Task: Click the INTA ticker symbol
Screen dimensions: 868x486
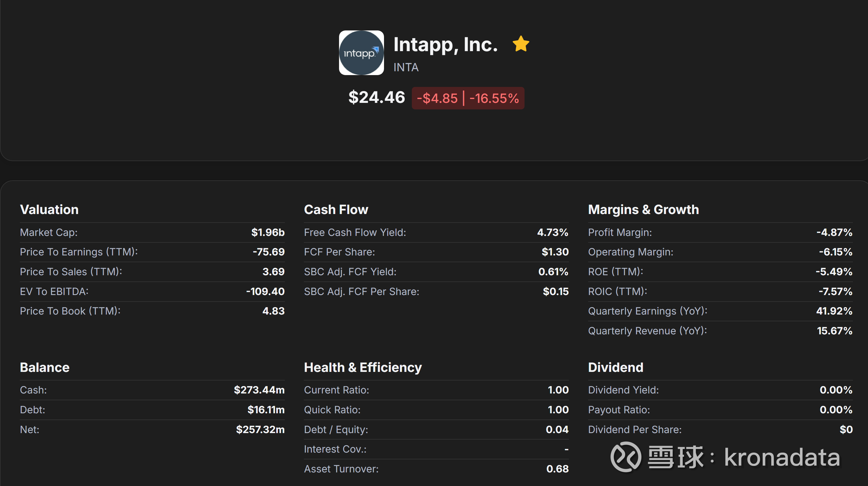Action: (x=406, y=67)
